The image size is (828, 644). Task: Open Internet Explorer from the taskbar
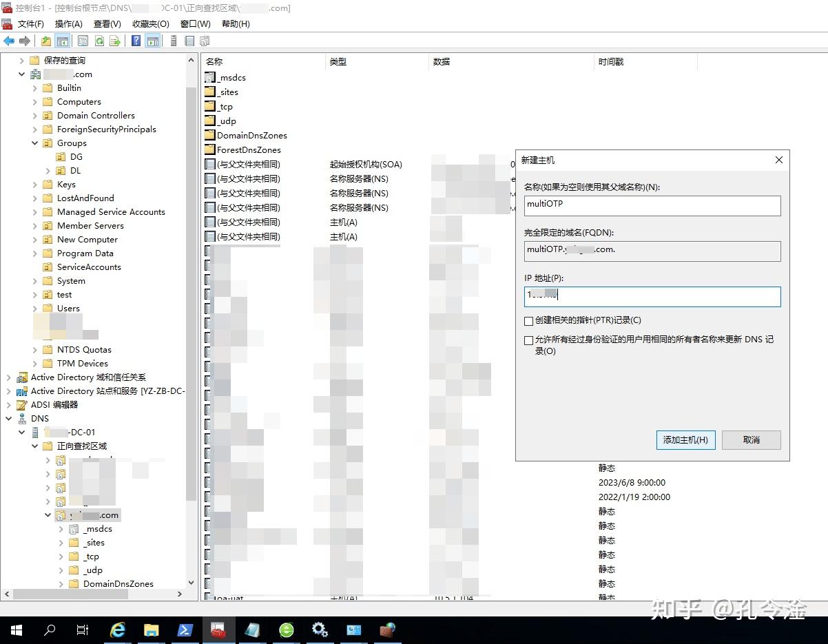pyautogui.click(x=118, y=630)
